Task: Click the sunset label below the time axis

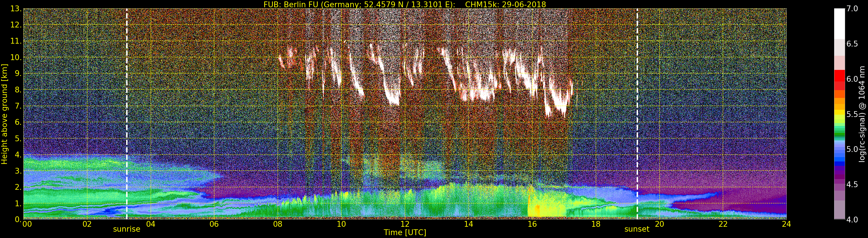Action: point(637,229)
